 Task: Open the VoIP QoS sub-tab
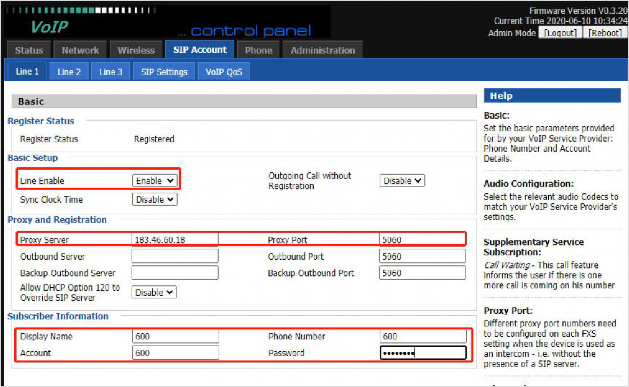(224, 72)
